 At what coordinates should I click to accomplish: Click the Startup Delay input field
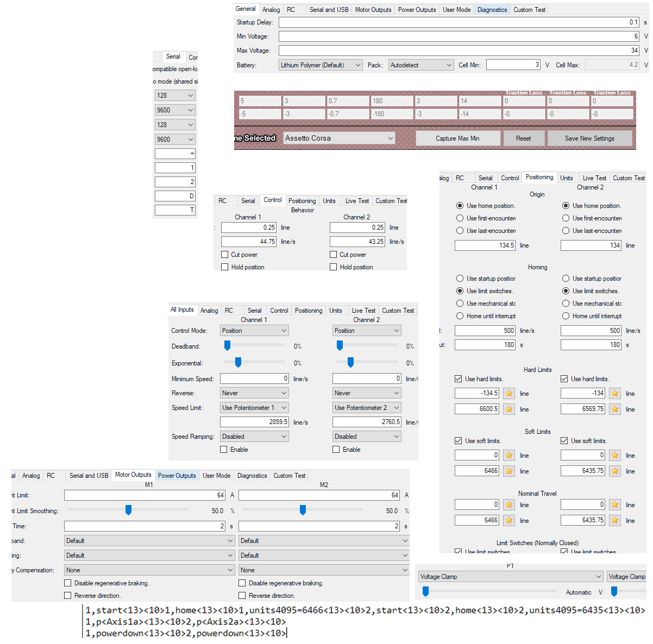pos(459,22)
